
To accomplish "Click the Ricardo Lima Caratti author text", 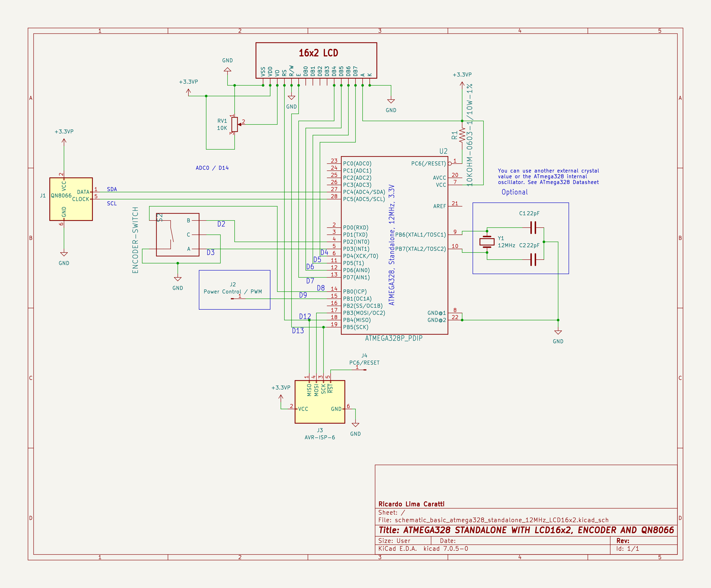I will 411,504.
